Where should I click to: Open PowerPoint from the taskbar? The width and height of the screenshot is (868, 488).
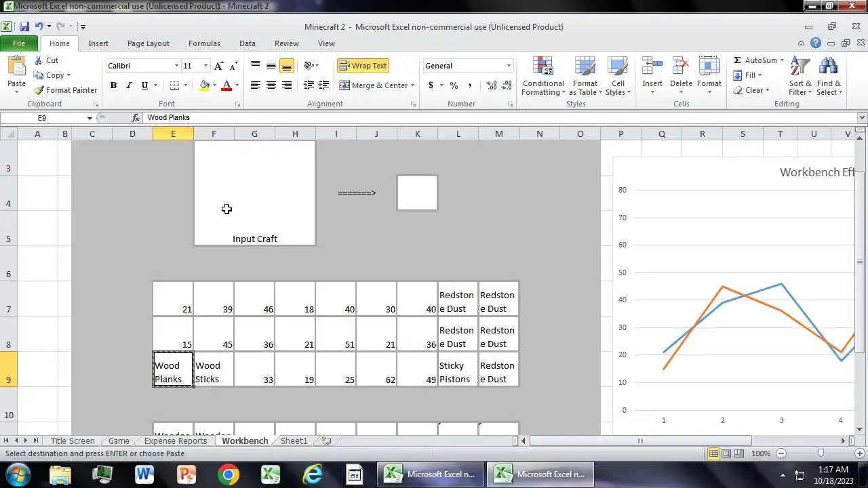tap(186, 474)
